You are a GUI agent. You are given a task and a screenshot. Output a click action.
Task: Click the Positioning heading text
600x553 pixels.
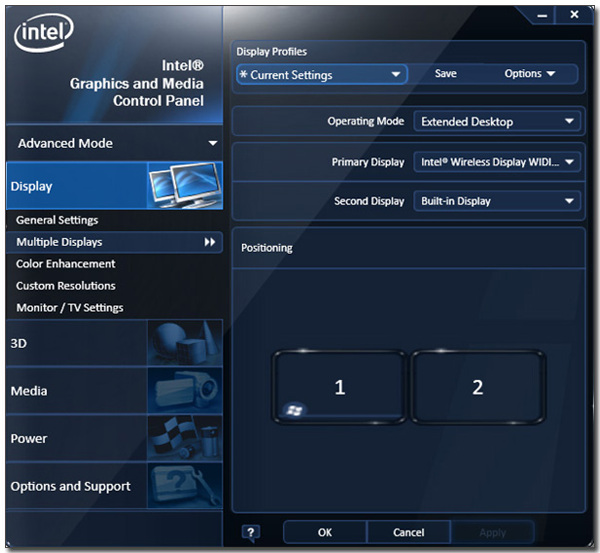(x=267, y=248)
